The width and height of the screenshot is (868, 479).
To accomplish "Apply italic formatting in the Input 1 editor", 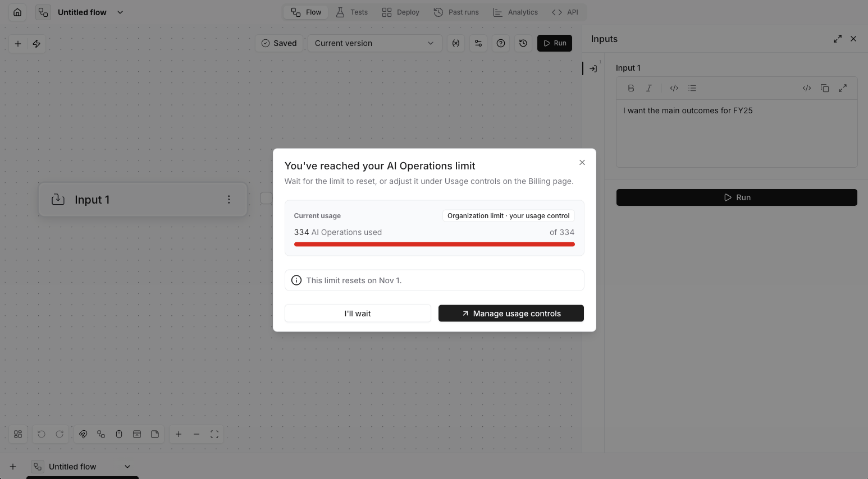I will click(649, 88).
